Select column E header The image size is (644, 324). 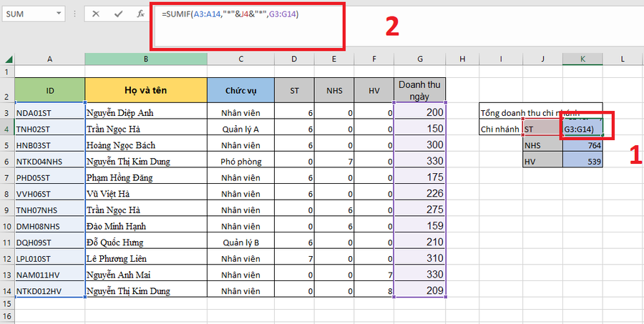[x=334, y=59]
